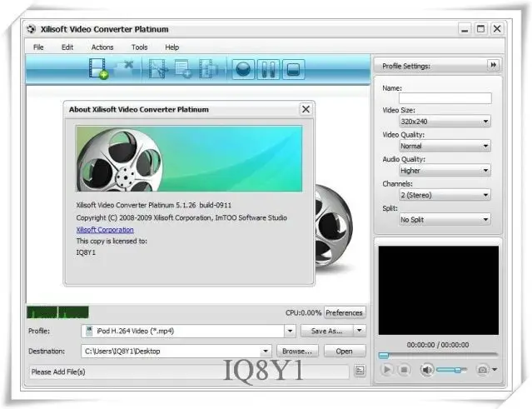Stop preview in the player panel
This screenshot has width=532, height=409.
(x=404, y=369)
